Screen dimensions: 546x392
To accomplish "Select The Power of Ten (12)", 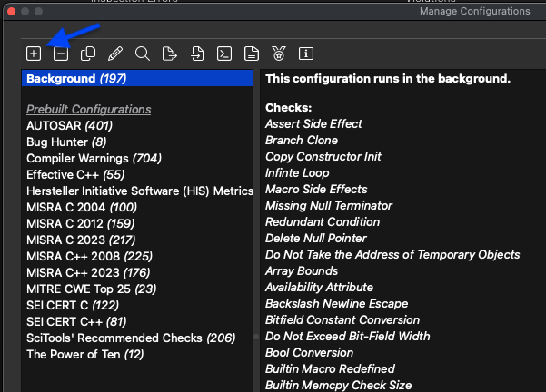I will [85, 355].
